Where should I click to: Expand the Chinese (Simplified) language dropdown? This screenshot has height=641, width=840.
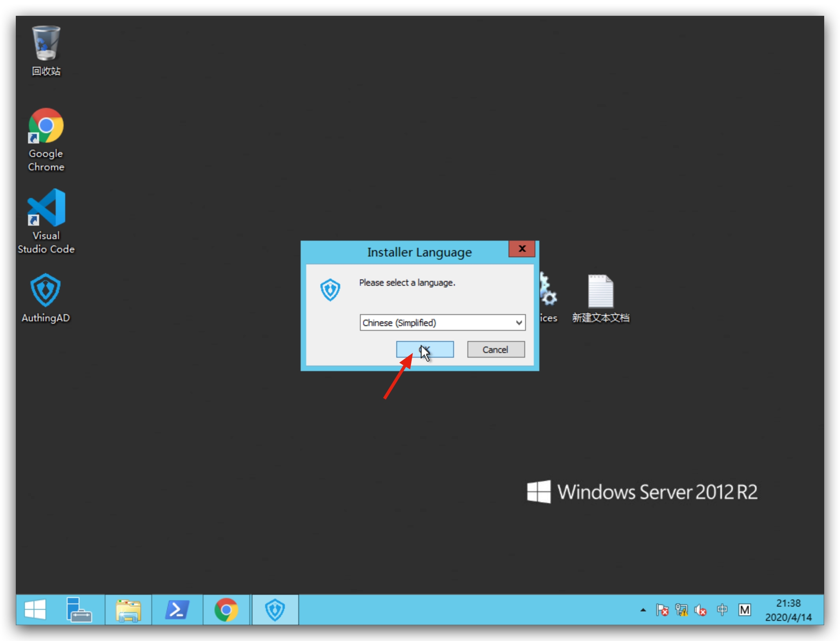(x=519, y=323)
